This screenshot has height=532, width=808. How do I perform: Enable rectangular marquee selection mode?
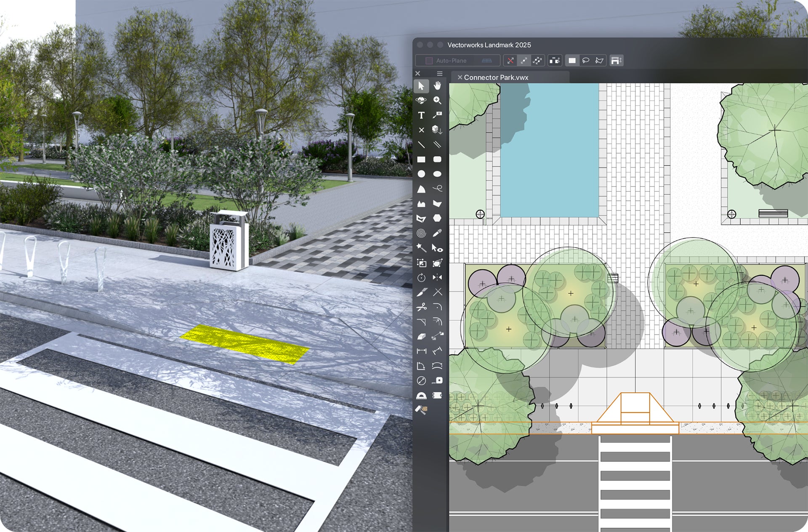[572, 61]
